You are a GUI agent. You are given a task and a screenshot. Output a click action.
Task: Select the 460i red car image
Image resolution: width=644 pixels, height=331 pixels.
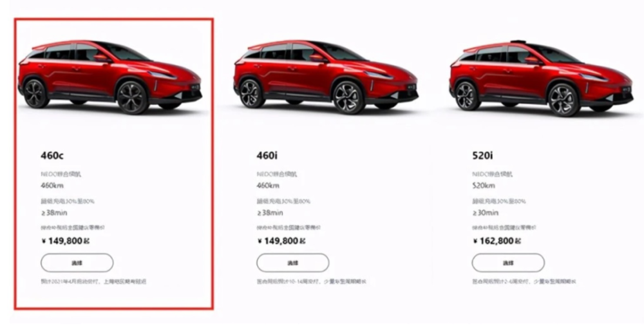(x=326, y=77)
